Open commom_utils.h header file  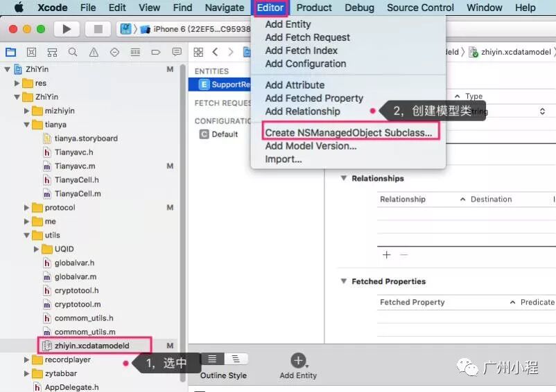pyautogui.click(x=84, y=318)
